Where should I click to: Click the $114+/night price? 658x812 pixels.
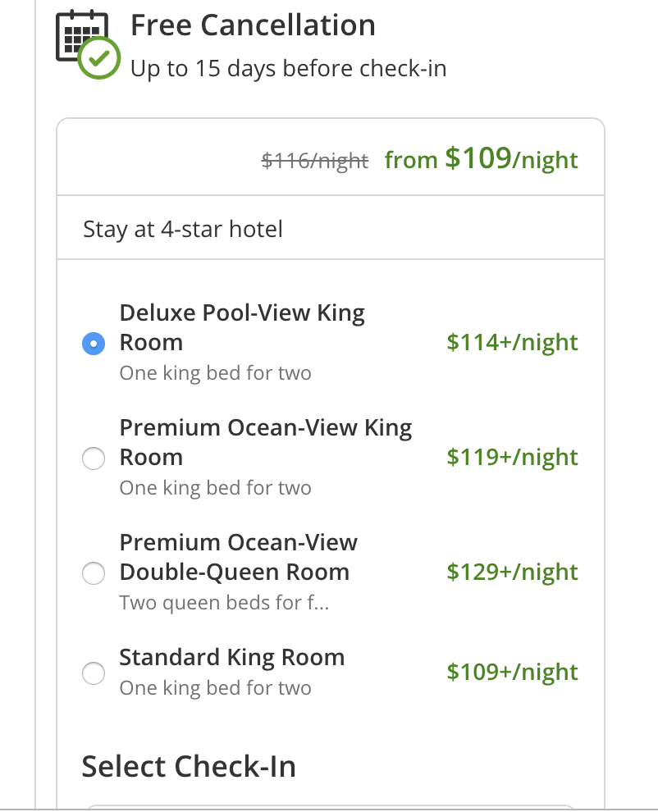click(x=513, y=343)
